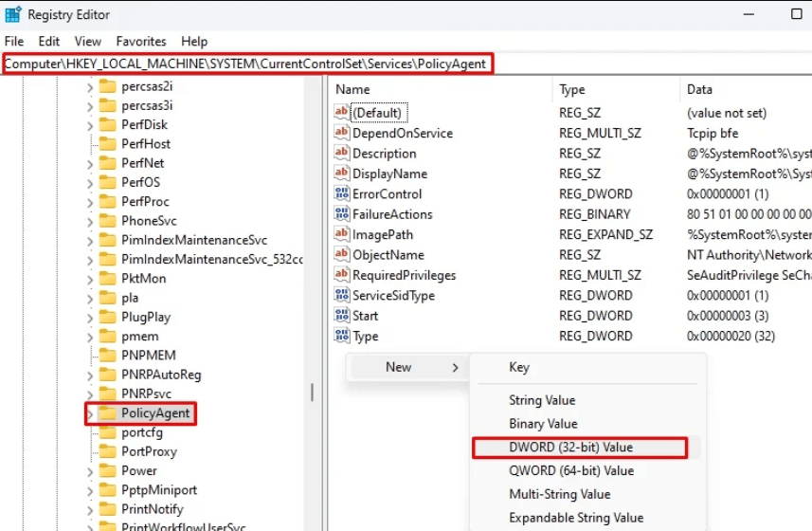Click the registry path address bar
This screenshot has width=812, height=531.
tap(406, 64)
